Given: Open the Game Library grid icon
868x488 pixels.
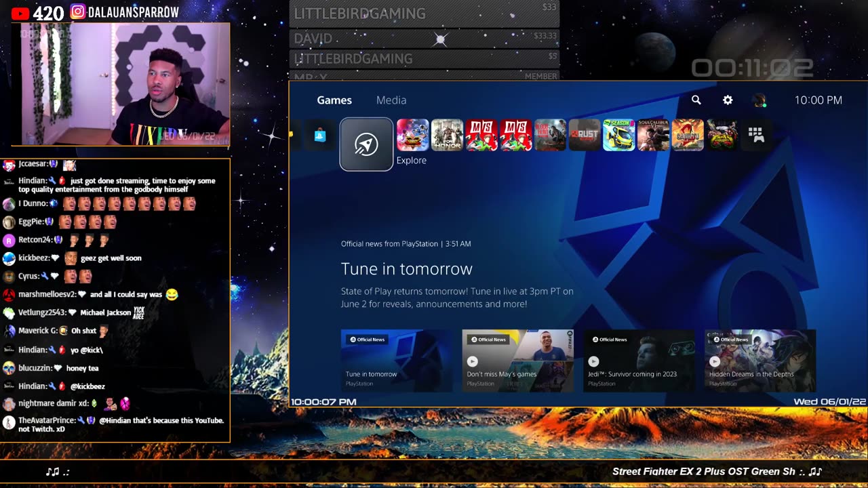Looking at the screenshot, I should [x=756, y=135].
